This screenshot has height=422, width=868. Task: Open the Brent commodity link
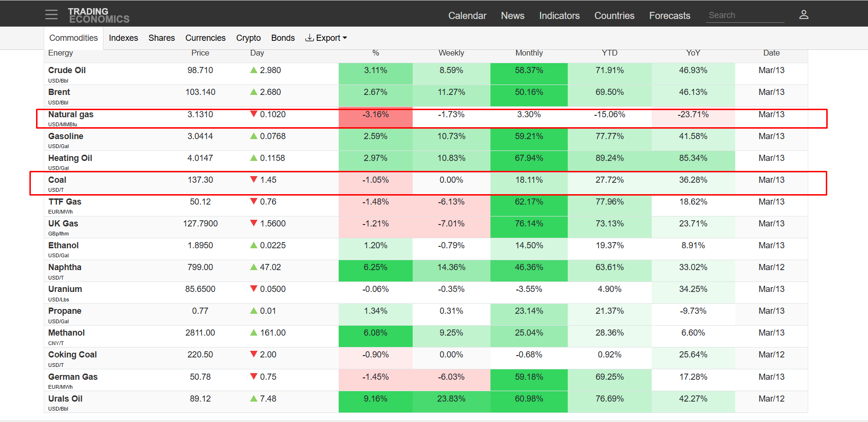pos(59,92)
